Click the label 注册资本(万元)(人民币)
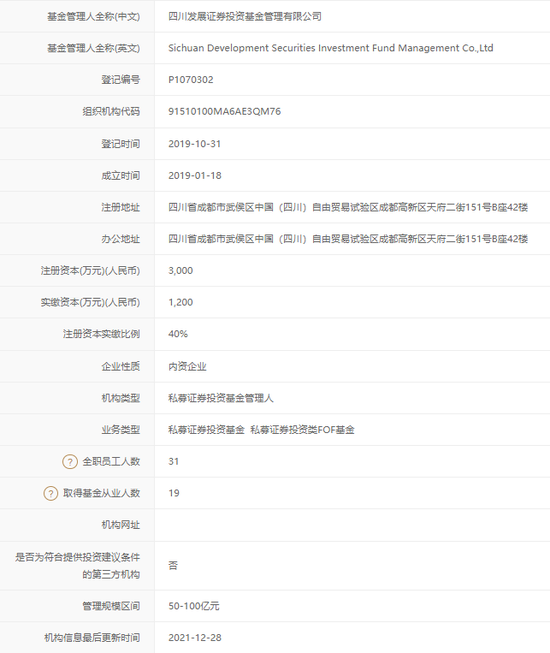Screen dimensions: 550x653 click(90, 271)
